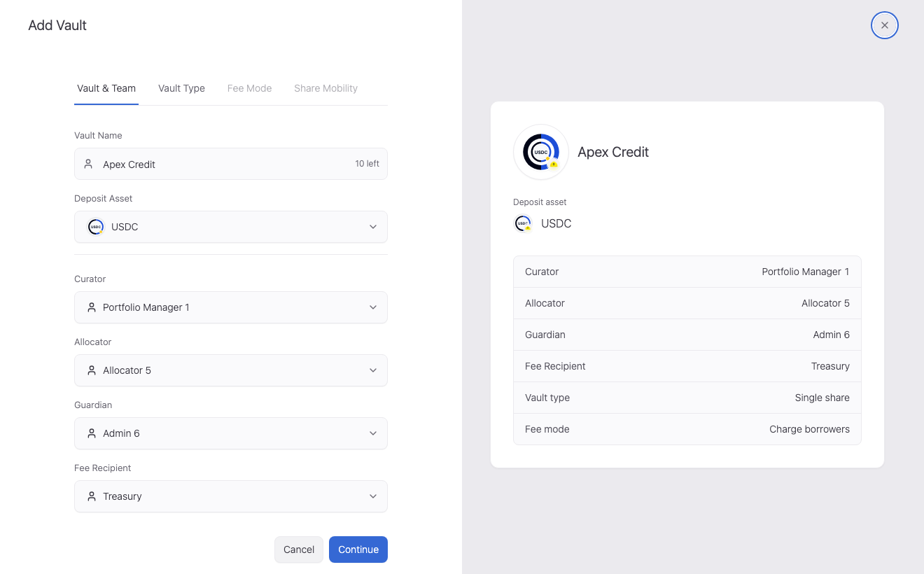The width and height of the screenshot is (924, 574).
Task: Click the Cancel button
Action: 299,549
